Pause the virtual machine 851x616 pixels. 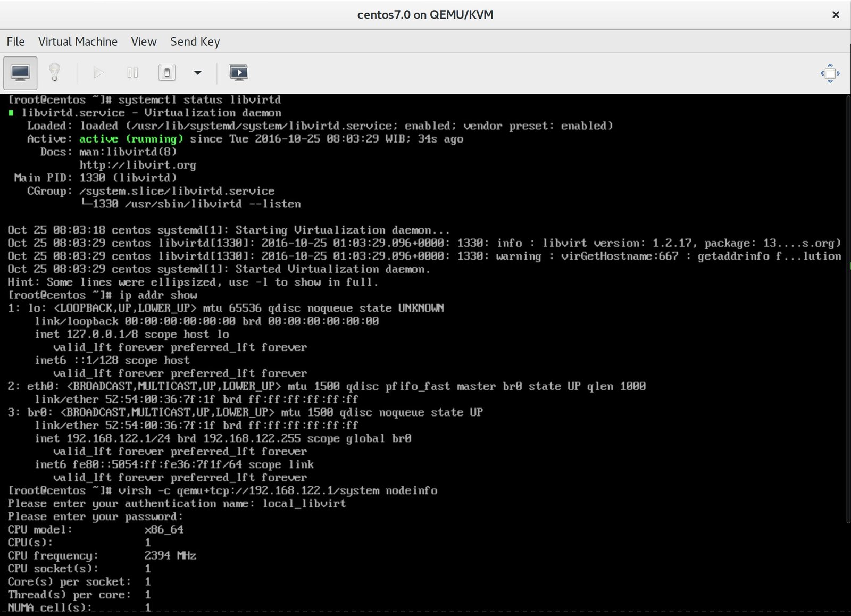[132, 73]
